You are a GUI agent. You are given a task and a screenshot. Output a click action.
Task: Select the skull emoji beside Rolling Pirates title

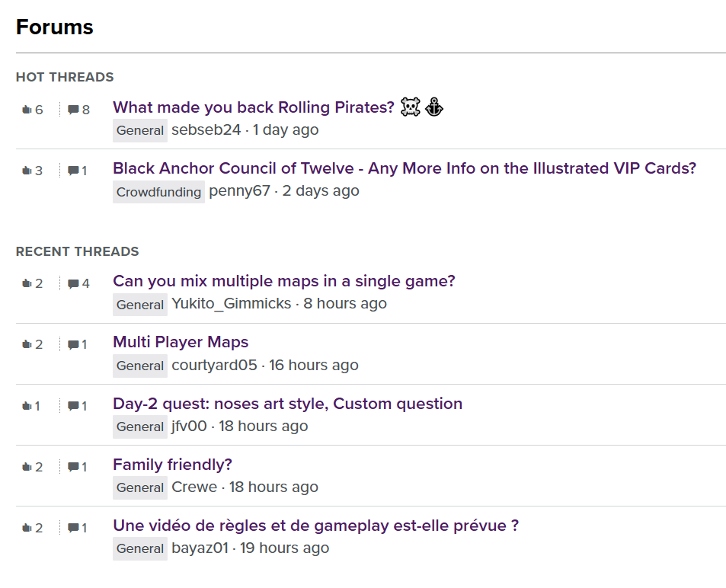[410, 107]
